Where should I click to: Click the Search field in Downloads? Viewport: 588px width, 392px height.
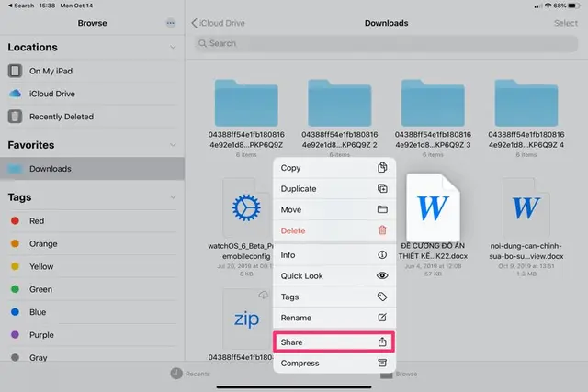pyautogui.click(x=386, y=43)
